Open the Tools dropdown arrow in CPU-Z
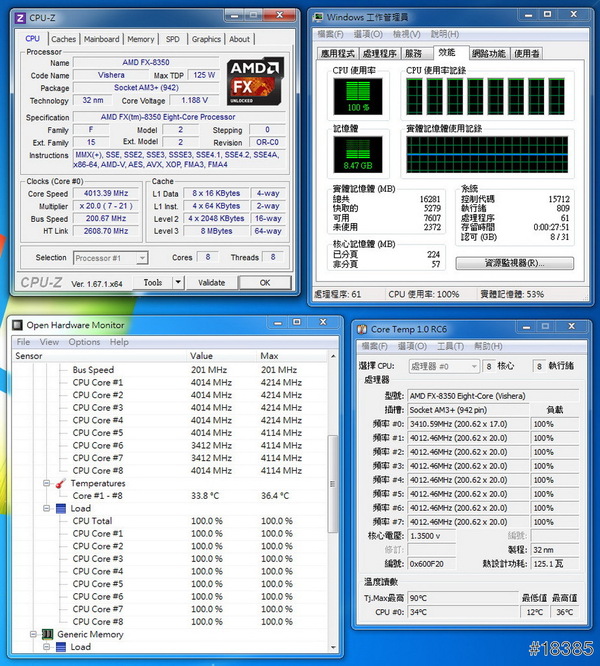This screenshot has width=600, height=666. click(x=180, y=282)
